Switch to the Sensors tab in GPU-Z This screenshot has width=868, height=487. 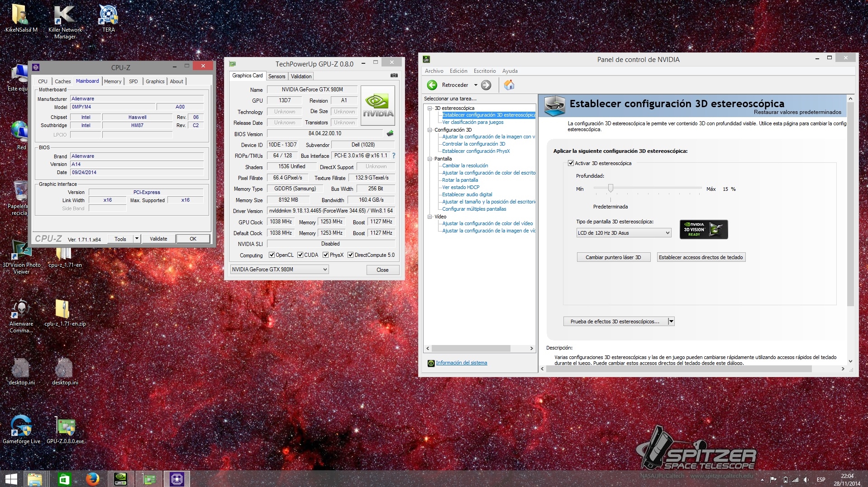click(277, 76)
